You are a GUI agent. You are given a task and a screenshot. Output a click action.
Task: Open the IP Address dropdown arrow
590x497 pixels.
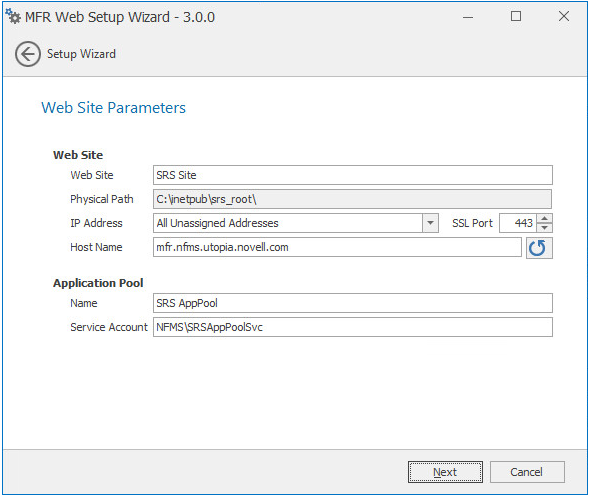430,223
